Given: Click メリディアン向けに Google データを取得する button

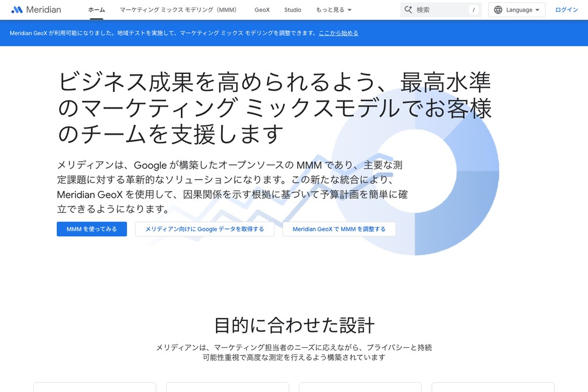Looking at the screenshot, I should (x=205, y=229).
